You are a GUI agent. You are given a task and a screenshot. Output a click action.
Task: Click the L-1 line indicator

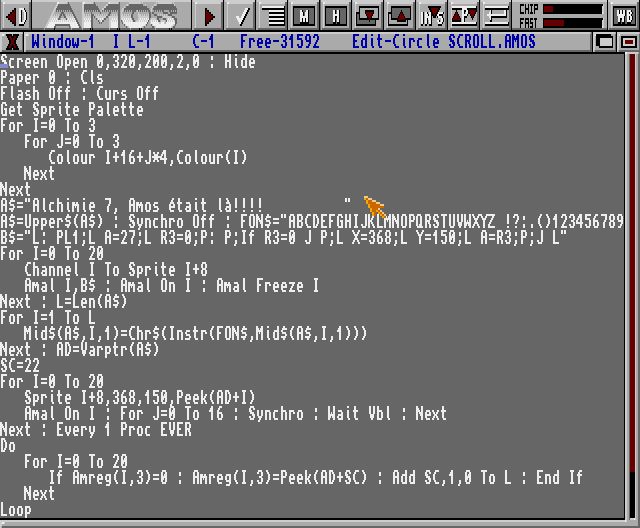point(139,42)
